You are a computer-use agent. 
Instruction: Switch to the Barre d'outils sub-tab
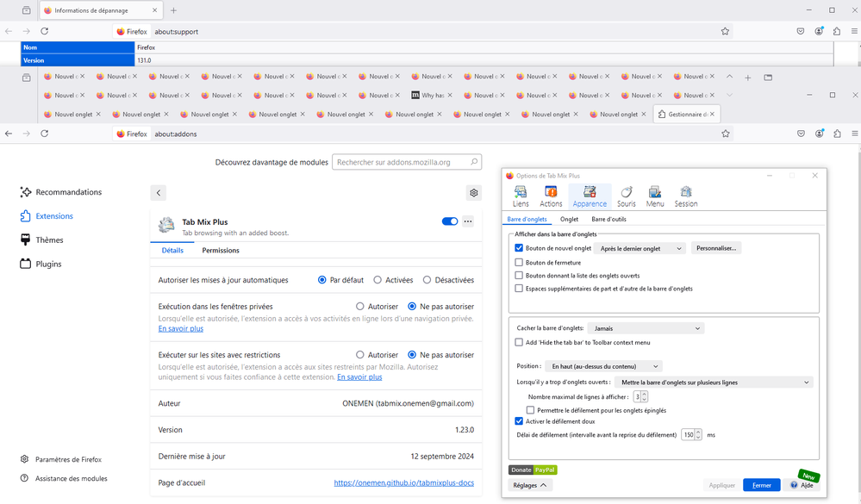[608, 219]
